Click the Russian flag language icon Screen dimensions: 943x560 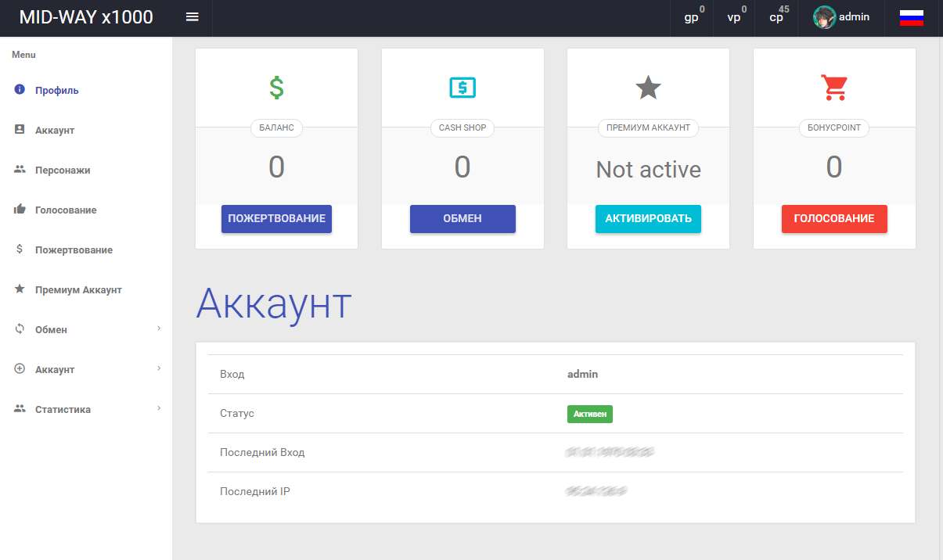911,18
